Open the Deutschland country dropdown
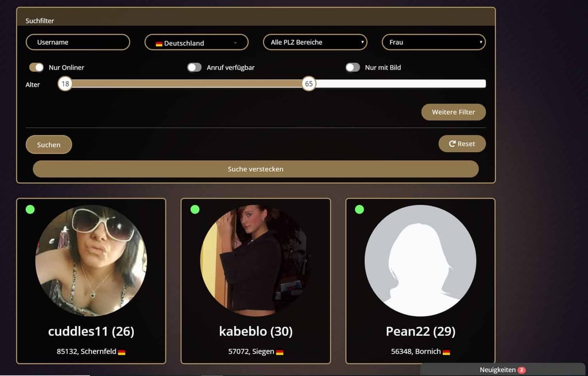 pos(196,42)
